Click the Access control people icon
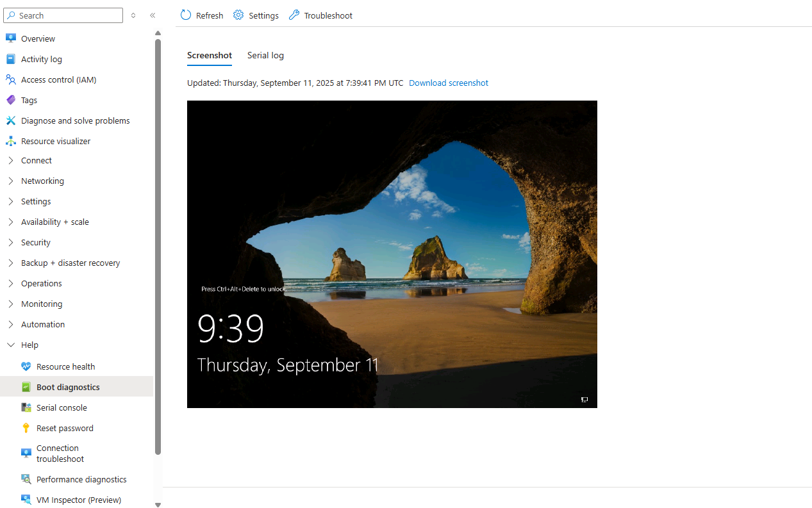812x508 pixels. coord(11,79)
